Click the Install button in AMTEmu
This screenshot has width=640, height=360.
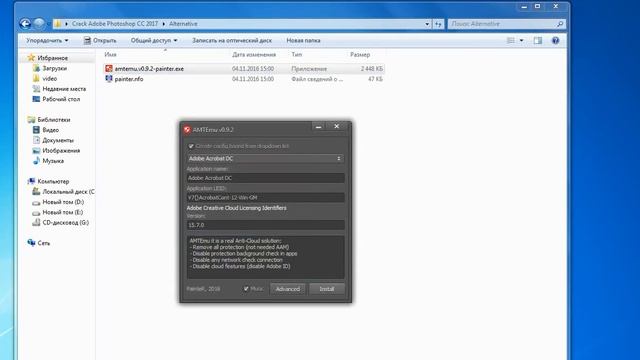(327, 289)
